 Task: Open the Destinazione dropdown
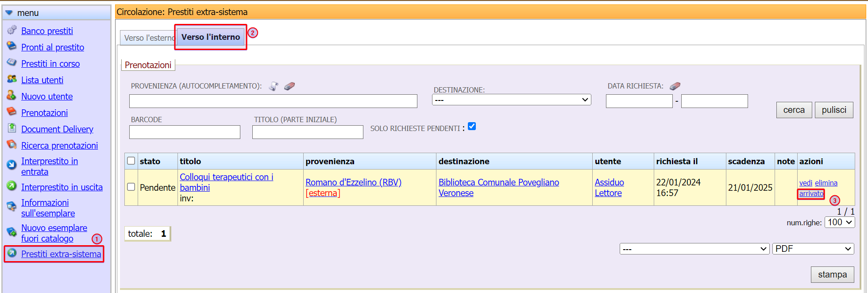coord(511,100)
